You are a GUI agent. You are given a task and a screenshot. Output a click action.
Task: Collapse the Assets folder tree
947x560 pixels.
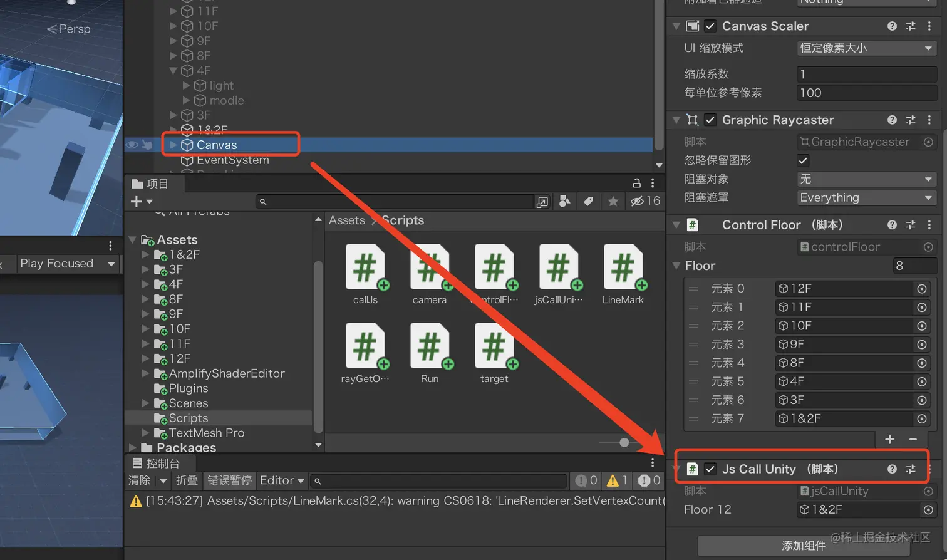pyautogui.click(x=133, y=240)
